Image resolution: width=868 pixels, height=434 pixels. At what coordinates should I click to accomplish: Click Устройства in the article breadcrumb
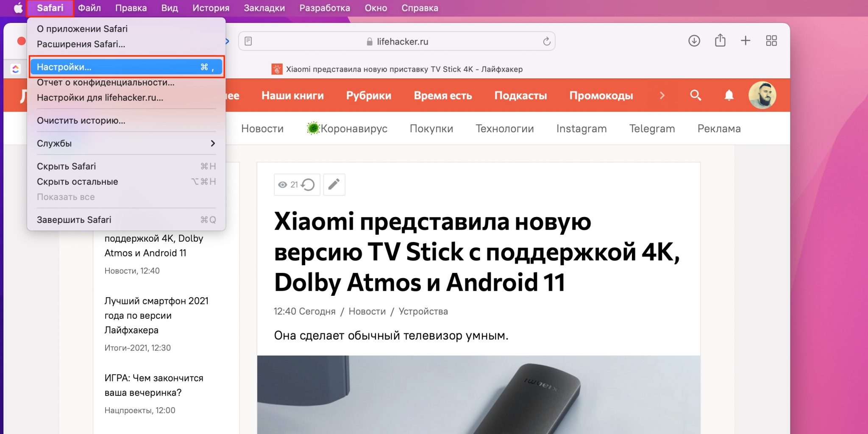pos(423,312)
